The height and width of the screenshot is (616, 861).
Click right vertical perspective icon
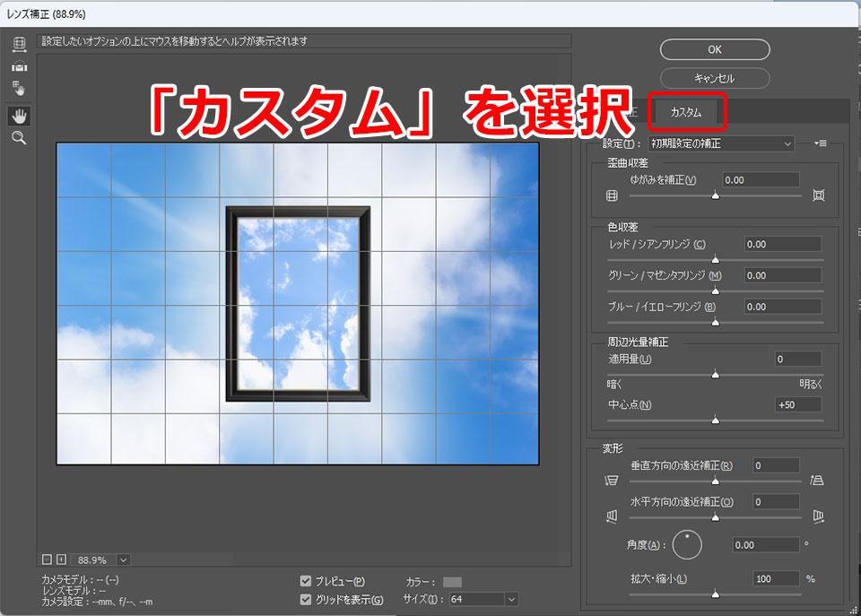(x=817, y=481)
